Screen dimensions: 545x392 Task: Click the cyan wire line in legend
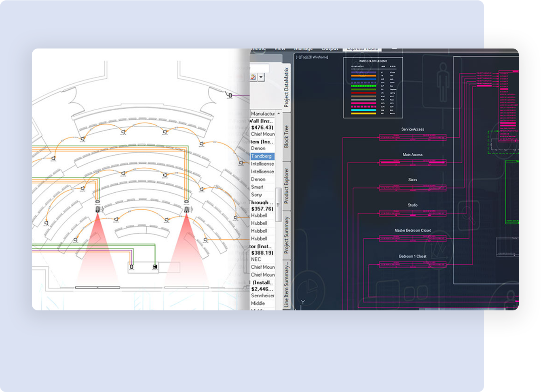point(363,110)
